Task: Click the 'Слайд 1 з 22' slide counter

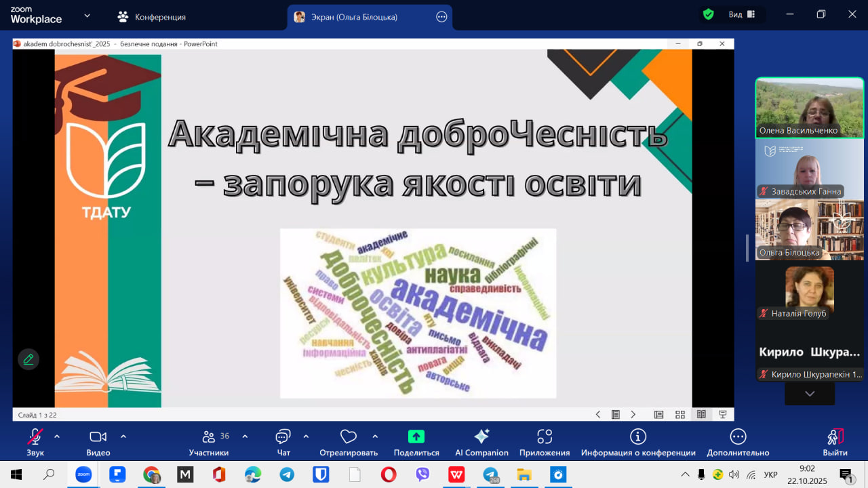Action: pos(37,415)
